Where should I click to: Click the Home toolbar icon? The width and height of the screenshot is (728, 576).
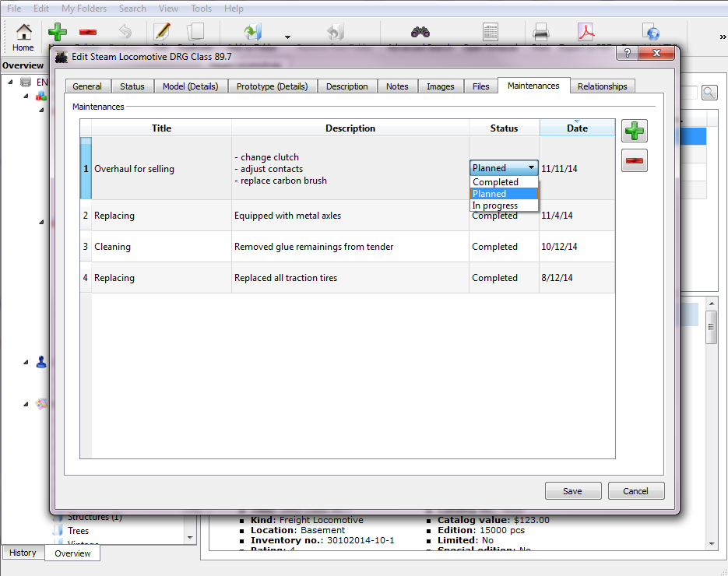[23, 37]
